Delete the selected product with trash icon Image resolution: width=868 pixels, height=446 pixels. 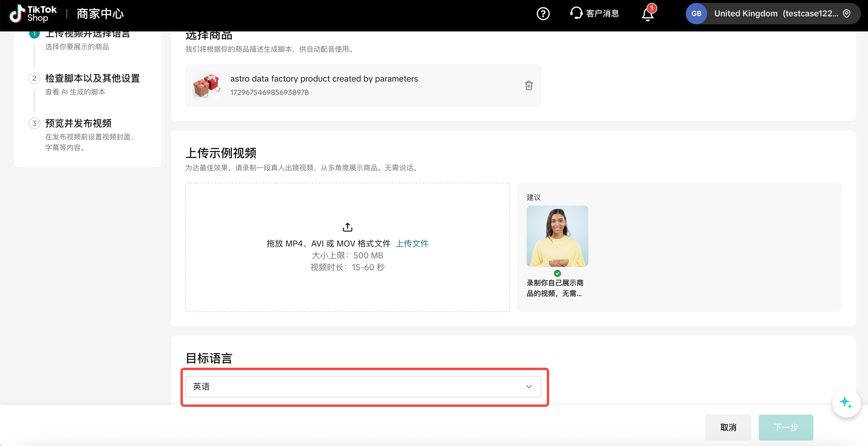tap(529, 85)
